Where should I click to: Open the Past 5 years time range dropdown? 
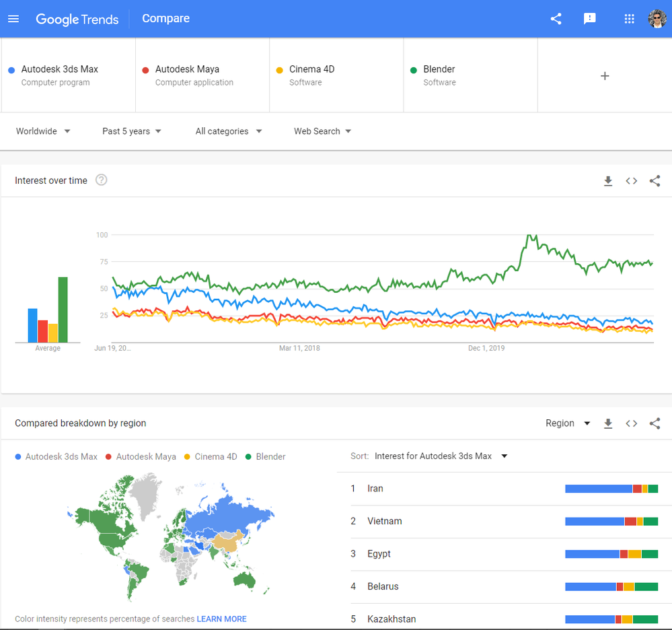132,131
